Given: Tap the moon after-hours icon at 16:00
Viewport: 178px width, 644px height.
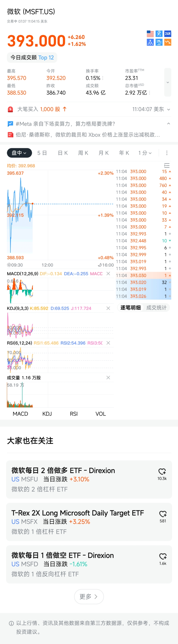Looking at the screenshot, I should coord(100,265).
